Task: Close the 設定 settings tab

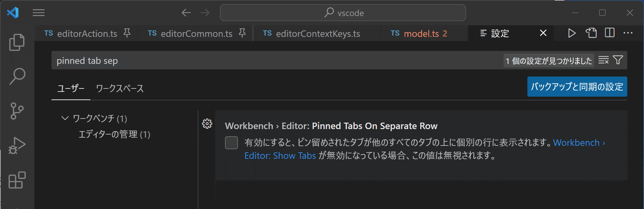Action: click(x=543, y=33)
